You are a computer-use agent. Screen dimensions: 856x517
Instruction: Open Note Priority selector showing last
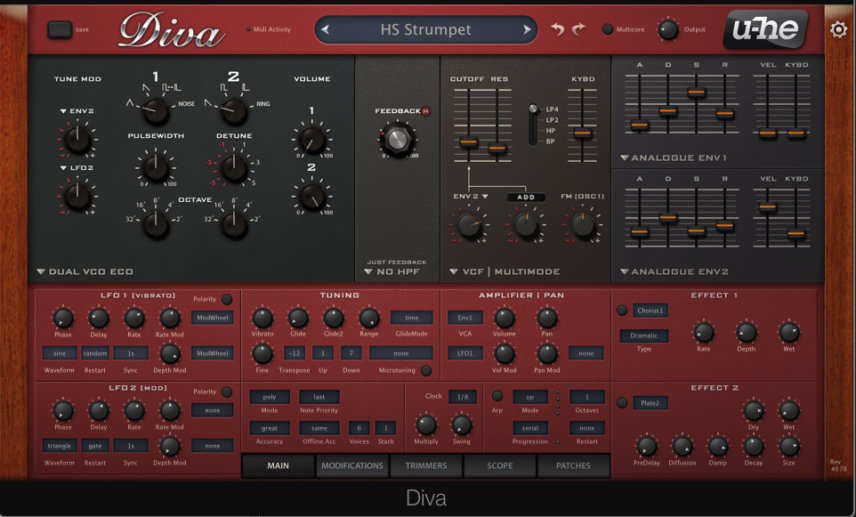tap(319, 397)
